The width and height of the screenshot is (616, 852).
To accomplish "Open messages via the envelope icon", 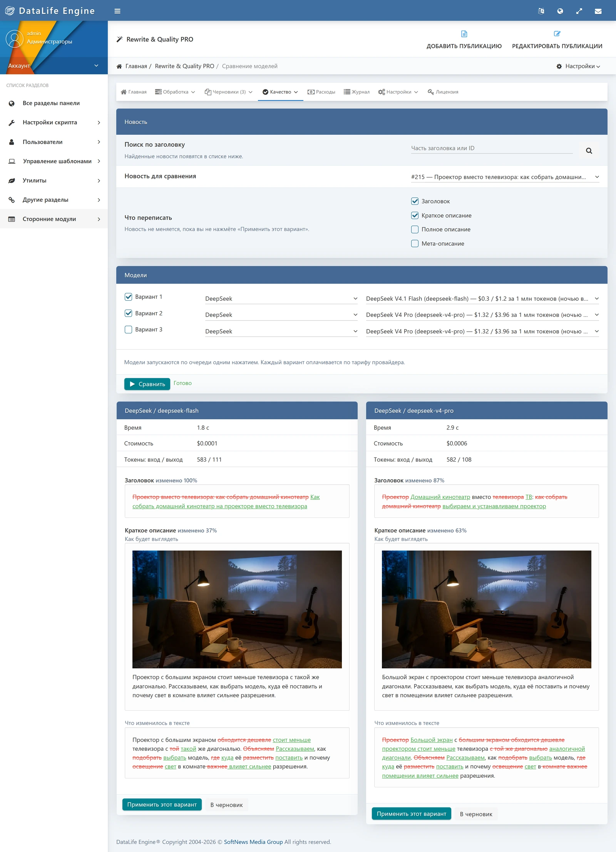I will click(598, 11).
